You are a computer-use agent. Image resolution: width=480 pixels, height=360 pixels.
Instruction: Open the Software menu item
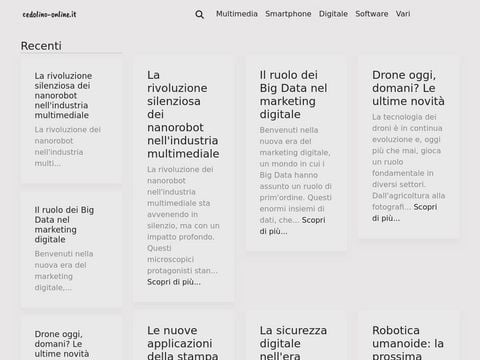tap(372, 14)
